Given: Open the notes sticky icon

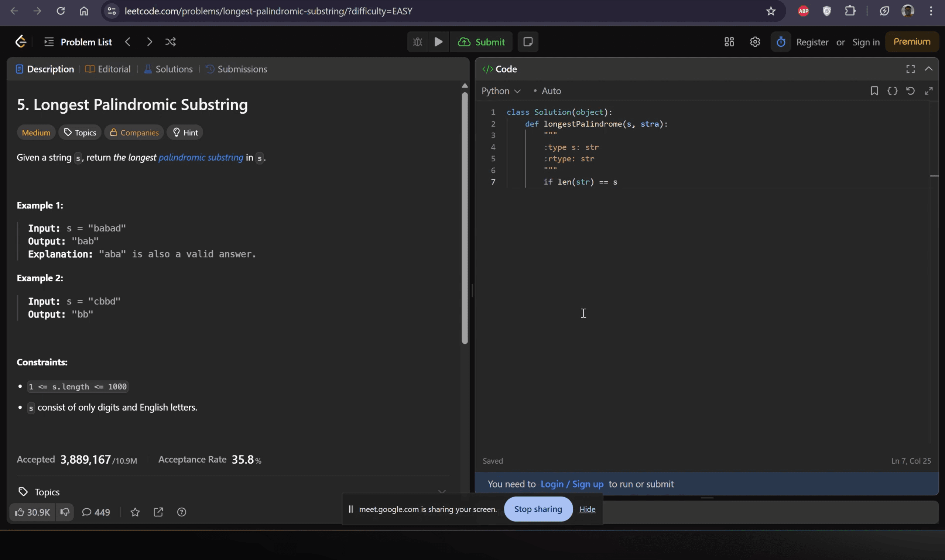Looking at the screenshot, I should pos(528,41).
